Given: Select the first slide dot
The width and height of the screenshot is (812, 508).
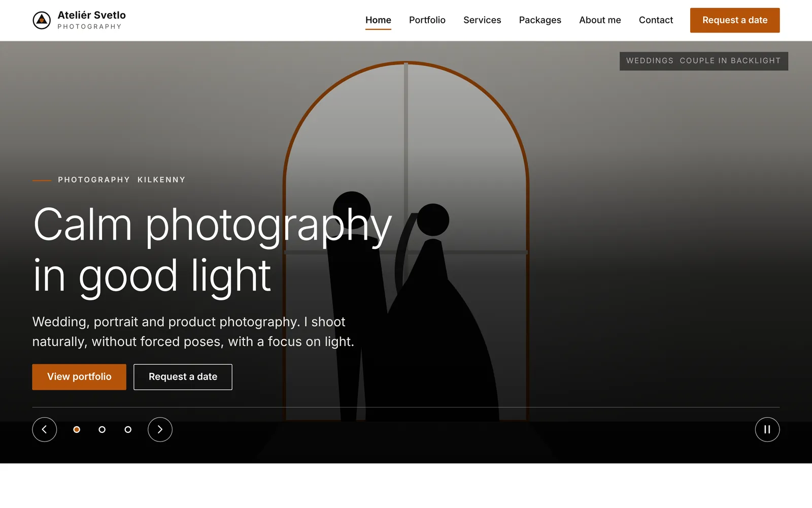Looking at the screenshot, I should [77, 430].
